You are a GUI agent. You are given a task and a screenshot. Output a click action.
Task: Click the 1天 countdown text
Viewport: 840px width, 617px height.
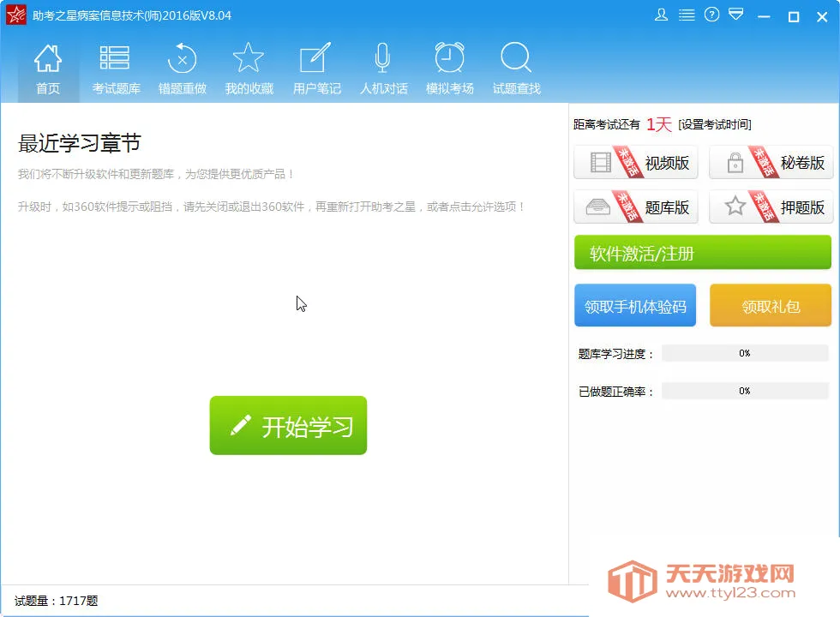(659, 124)
